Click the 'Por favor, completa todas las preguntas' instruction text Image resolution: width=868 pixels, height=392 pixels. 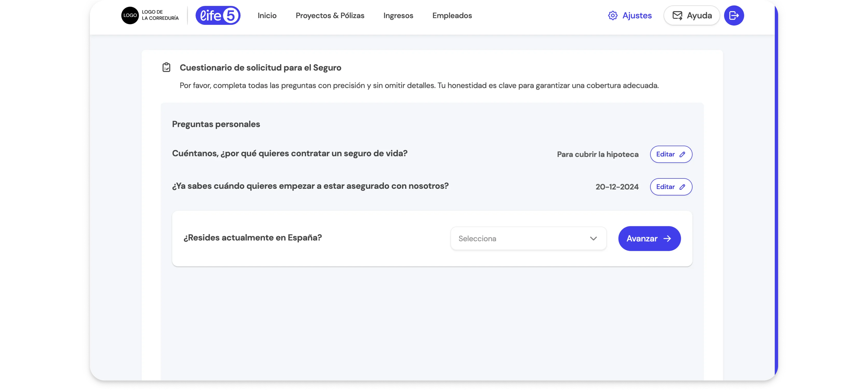[x=419, y=85]
